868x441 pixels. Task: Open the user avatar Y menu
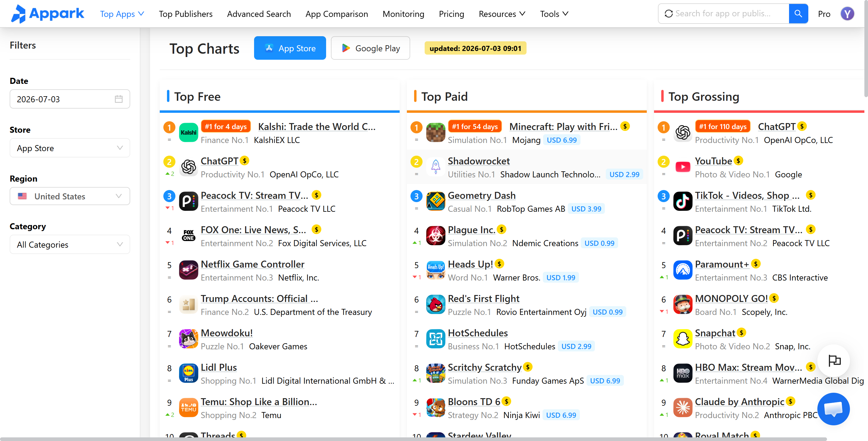coord(847,14)
